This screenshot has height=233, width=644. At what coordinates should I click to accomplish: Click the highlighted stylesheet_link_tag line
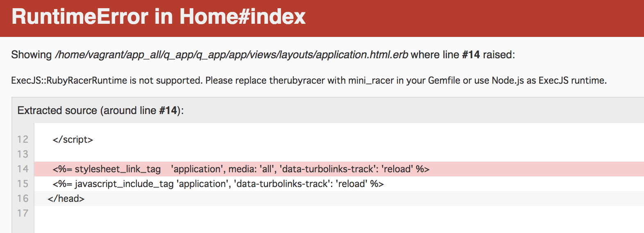241,169
